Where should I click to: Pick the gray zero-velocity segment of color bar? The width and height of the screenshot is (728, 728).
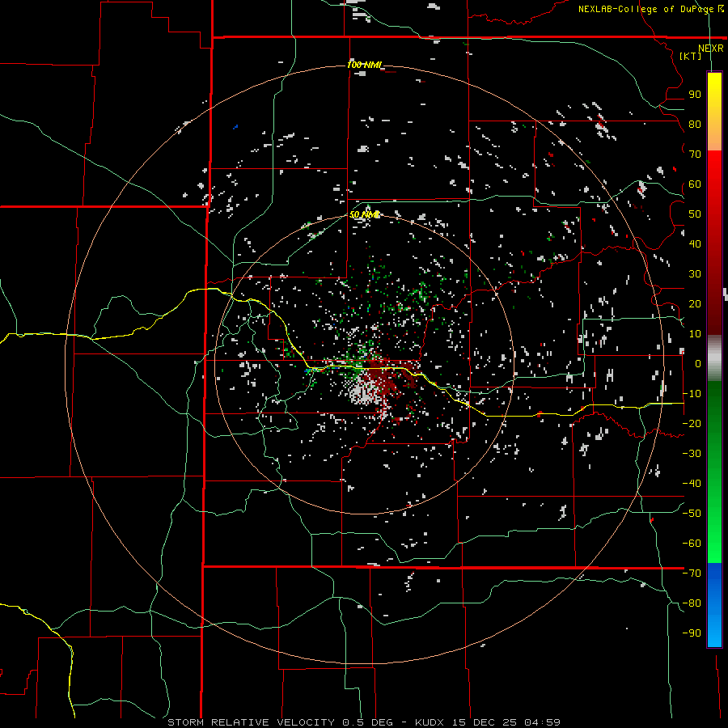click(x=714, y=358)
